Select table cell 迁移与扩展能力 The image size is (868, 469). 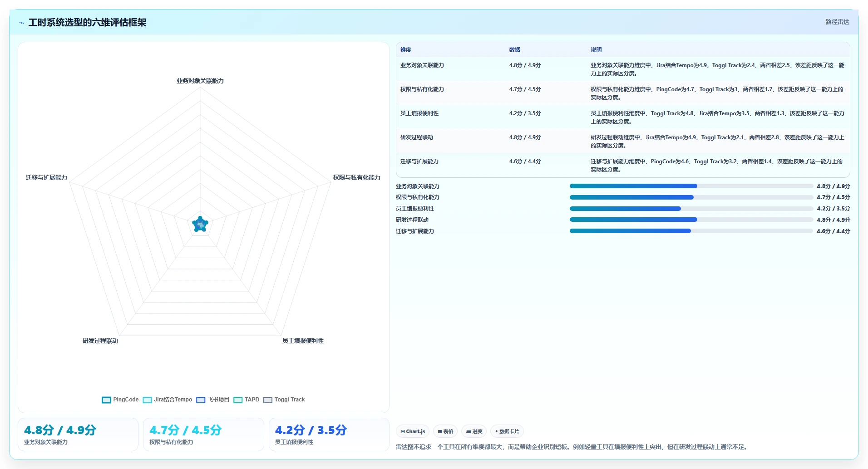419,161
